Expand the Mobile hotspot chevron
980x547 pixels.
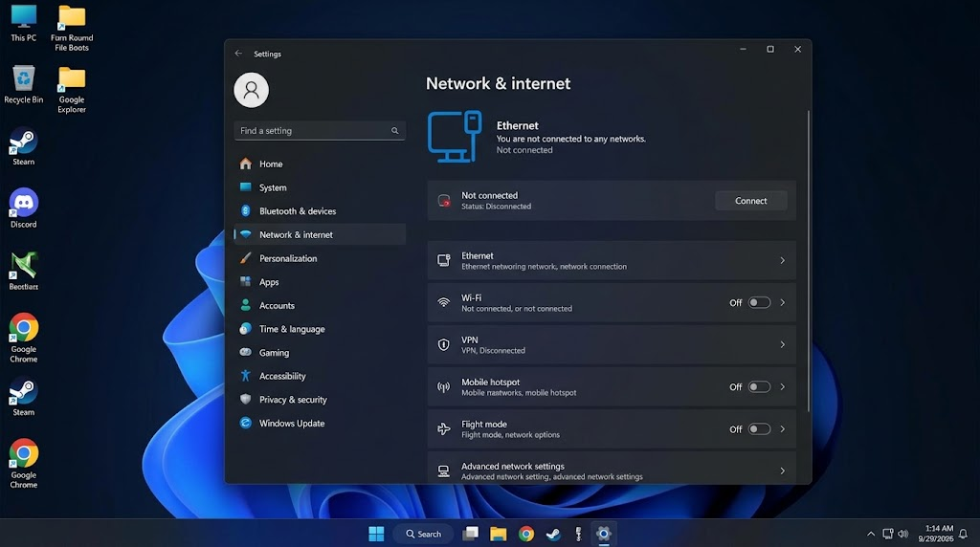(x=783, y=386)
